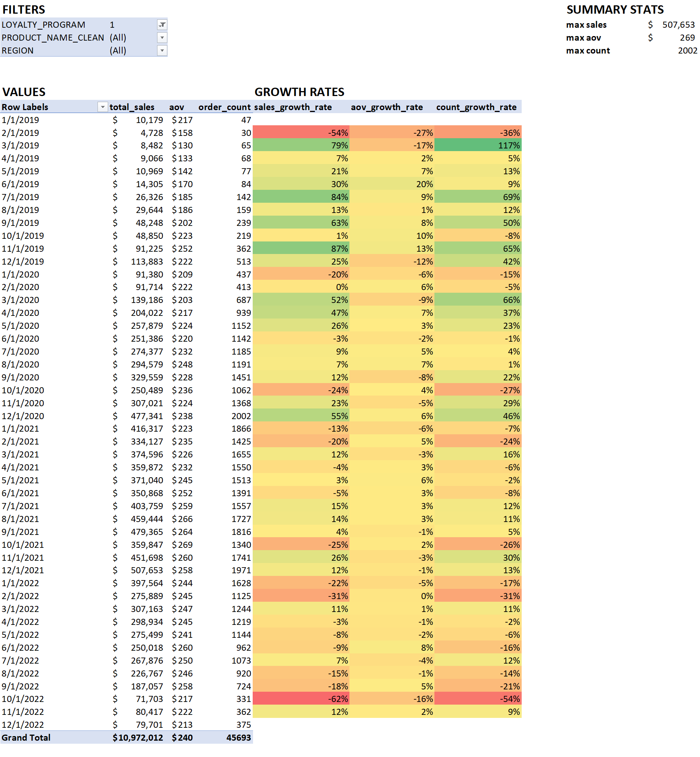Select the aov column header
700x757 pixels.
176,107
